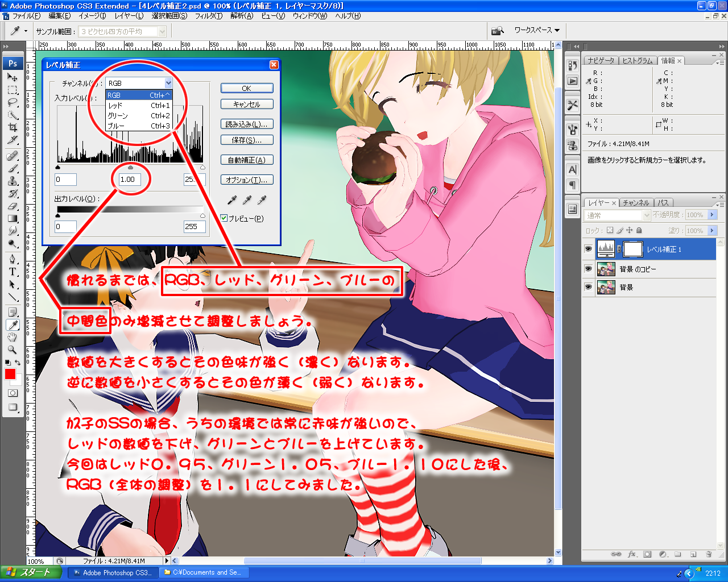Open the フィルタ menu
This screenshot has height=582, width=728.
click(x=208, y=16)
